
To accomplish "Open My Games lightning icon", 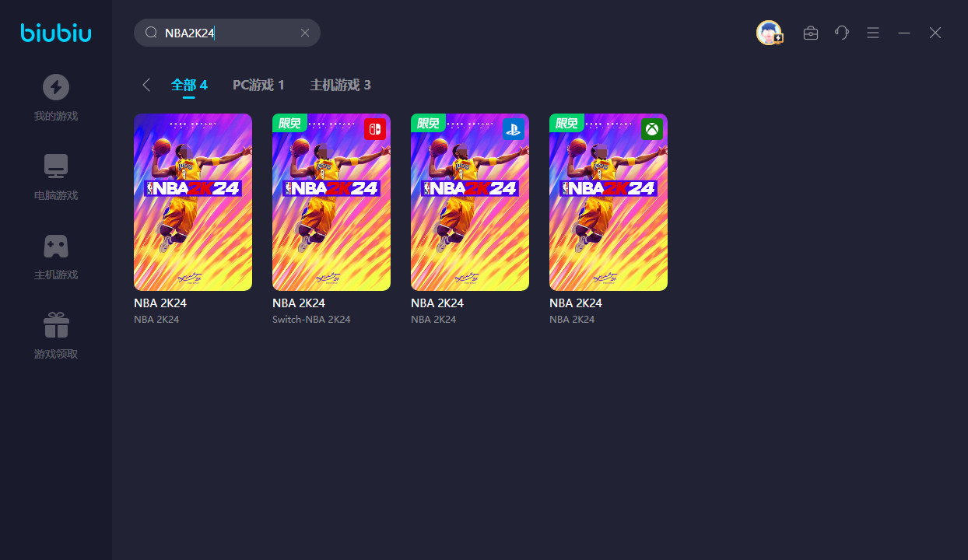I will [x=56, y=87].
